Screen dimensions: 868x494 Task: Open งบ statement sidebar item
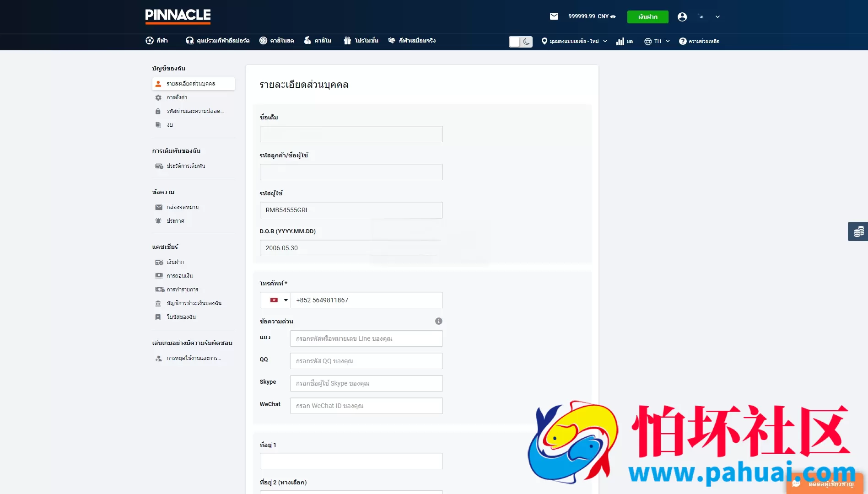pos(194,125)
